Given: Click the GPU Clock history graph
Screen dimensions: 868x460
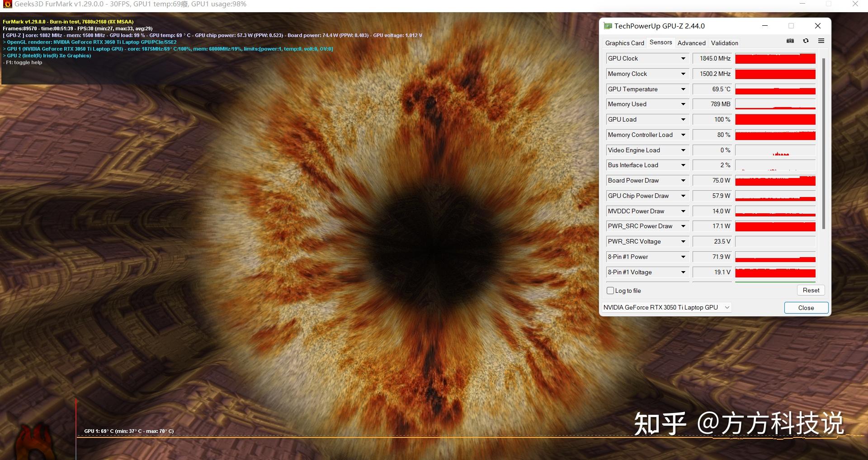Looking at the screenshot, I should point(775,59).
